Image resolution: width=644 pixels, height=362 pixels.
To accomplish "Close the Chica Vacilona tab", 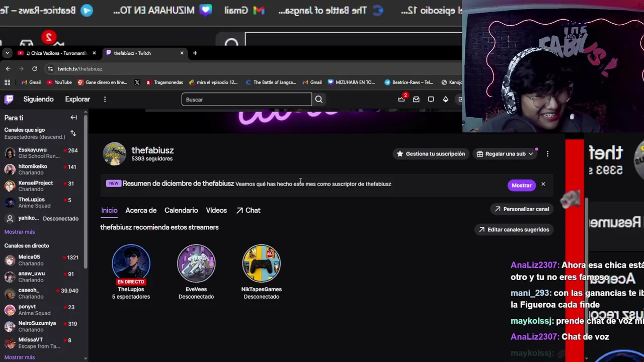I will (x=94, y=53).
